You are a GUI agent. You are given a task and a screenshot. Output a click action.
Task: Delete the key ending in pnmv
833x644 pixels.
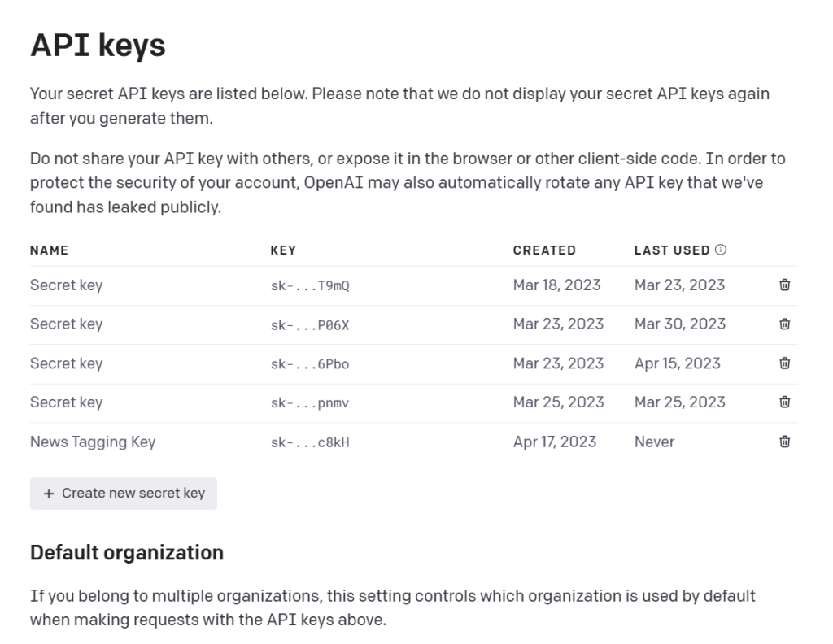coord(783,402)
